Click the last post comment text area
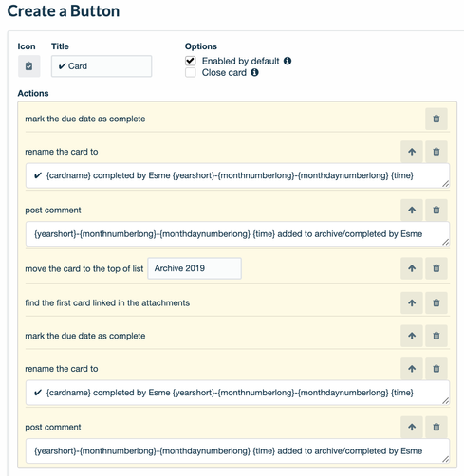 pos(237,451)
